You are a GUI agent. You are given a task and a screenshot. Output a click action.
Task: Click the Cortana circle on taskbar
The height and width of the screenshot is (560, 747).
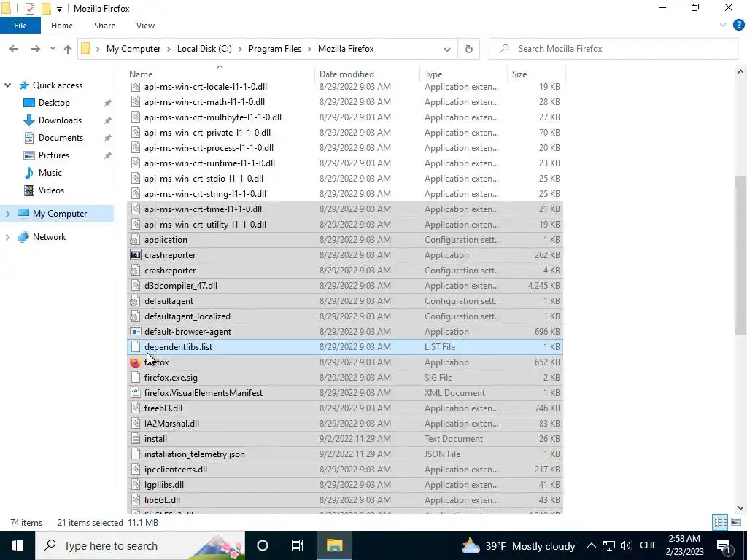pos(263,545)
